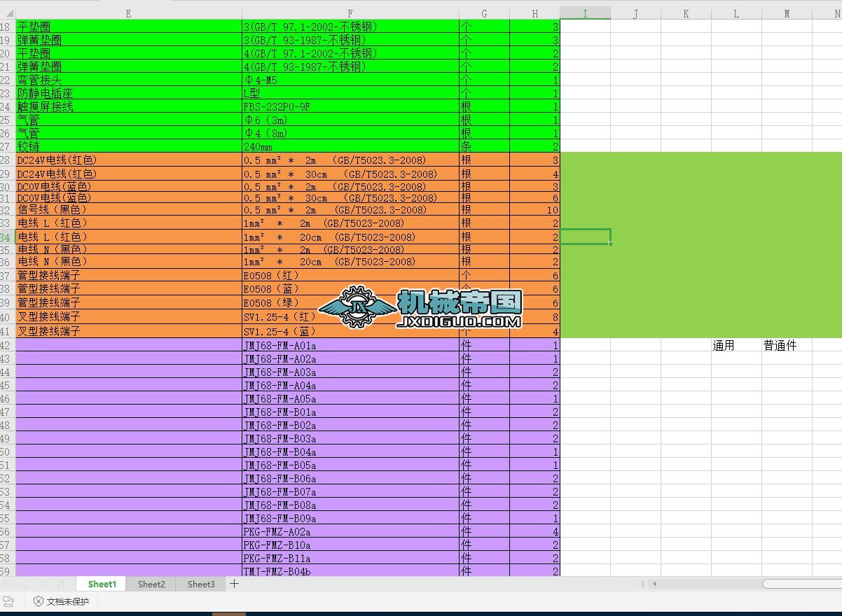Click the PKG-FMZ-A02a cell
The image size is (842, 616).
click(350, 531)
